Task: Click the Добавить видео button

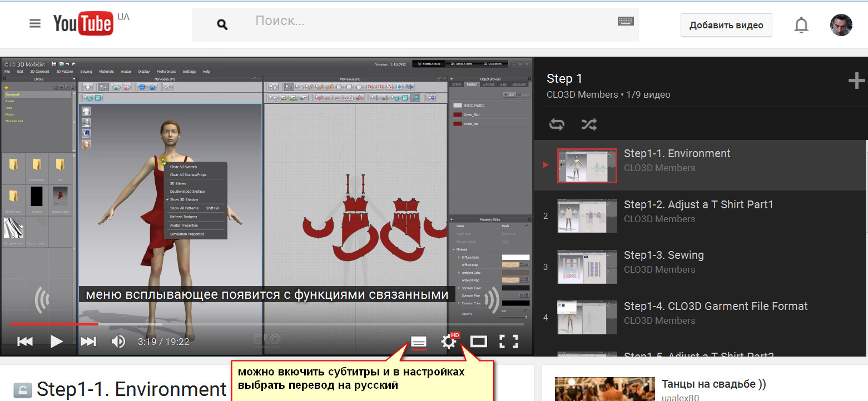Action: click(x=726, y=25)
